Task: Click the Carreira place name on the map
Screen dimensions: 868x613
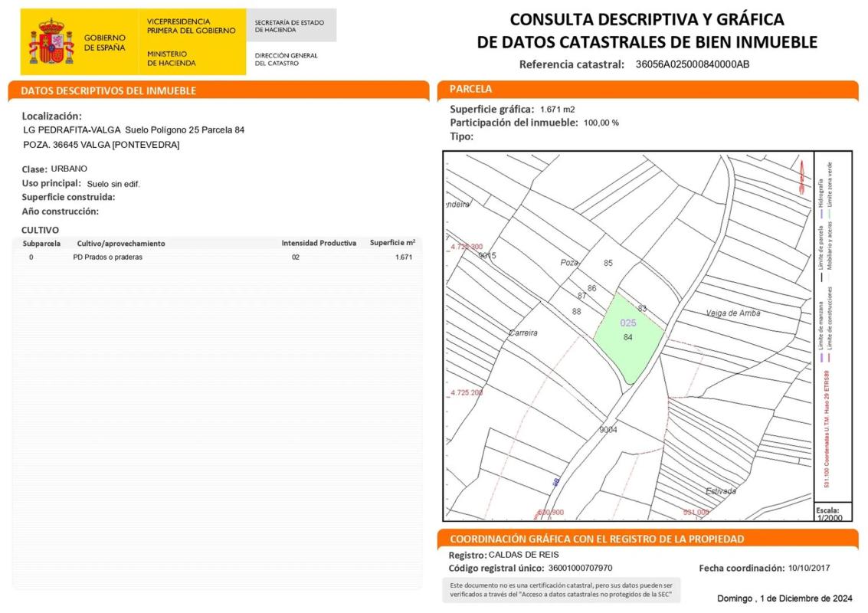Action: [523, 333]
